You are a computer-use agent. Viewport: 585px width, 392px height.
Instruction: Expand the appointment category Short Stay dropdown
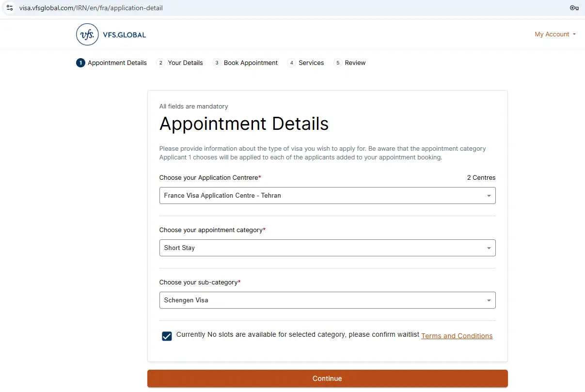pyautogui.click(x=327, y=248)
